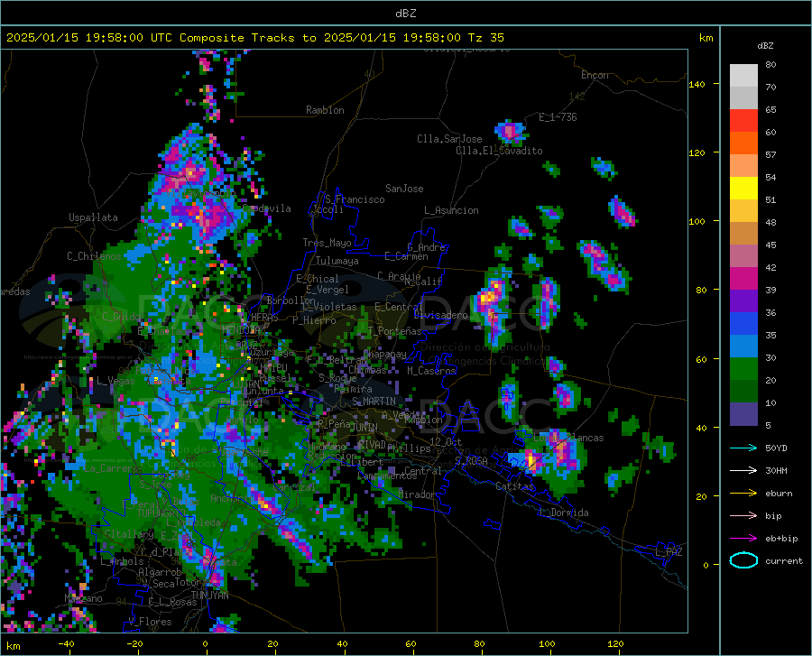Pick the light gray 70-80 dBZ swatch
The image size is (812, 656).
coord(743,76)
